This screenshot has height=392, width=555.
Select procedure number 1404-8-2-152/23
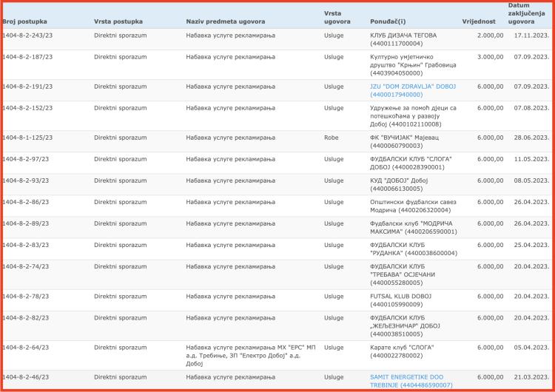point(27,108)
